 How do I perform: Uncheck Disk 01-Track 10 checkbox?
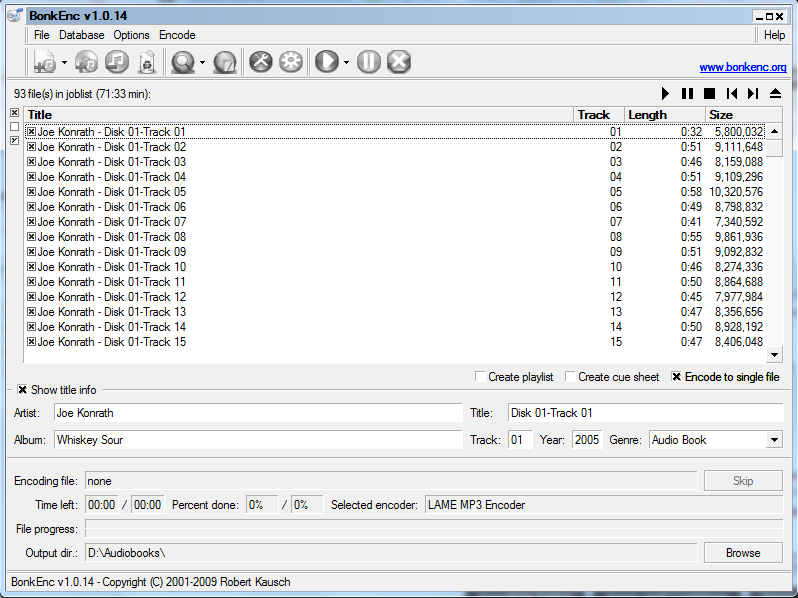click(x=31, y=267)
